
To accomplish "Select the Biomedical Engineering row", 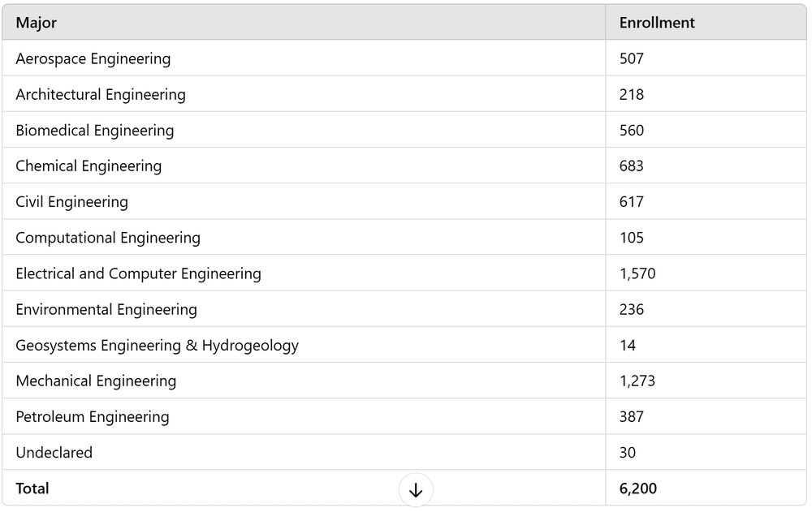I will point(404,130).
